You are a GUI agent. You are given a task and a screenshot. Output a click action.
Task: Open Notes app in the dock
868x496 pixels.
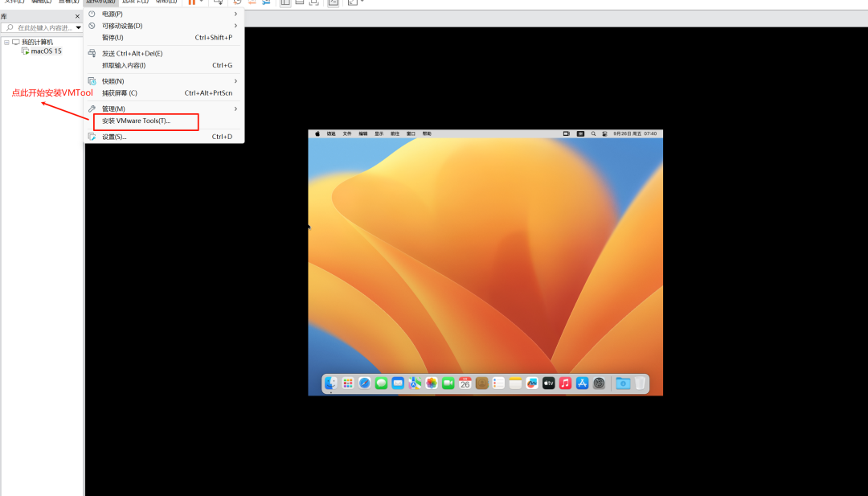click(515, 383)
